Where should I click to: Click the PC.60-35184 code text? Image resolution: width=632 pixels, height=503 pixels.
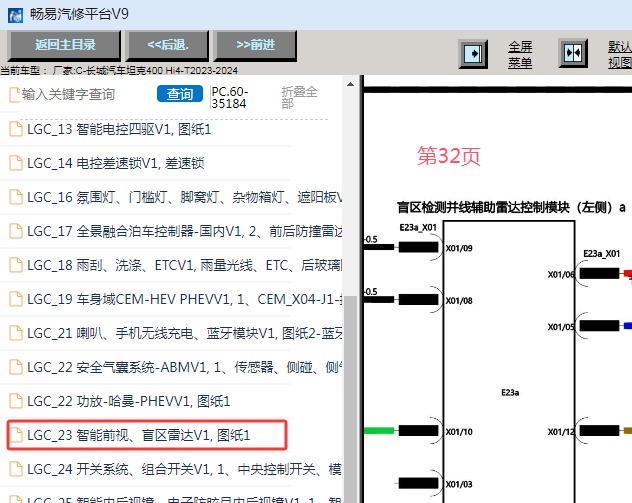pyautogui.click(x=230, y=98)
